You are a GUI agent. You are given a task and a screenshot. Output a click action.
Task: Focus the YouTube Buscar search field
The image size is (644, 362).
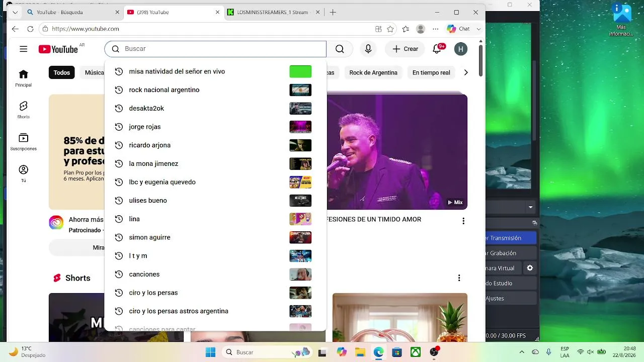pos(215,49)
